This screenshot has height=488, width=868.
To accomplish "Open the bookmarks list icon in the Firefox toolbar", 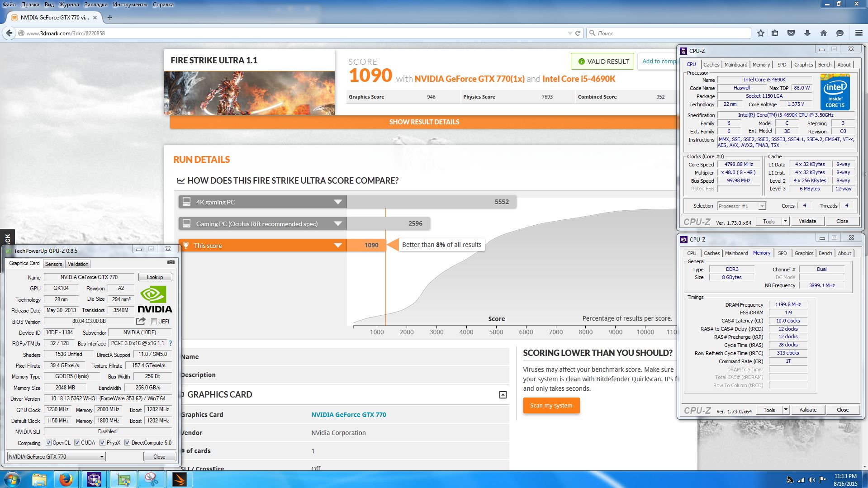I will pyautogui.click(x=775, y=33).
